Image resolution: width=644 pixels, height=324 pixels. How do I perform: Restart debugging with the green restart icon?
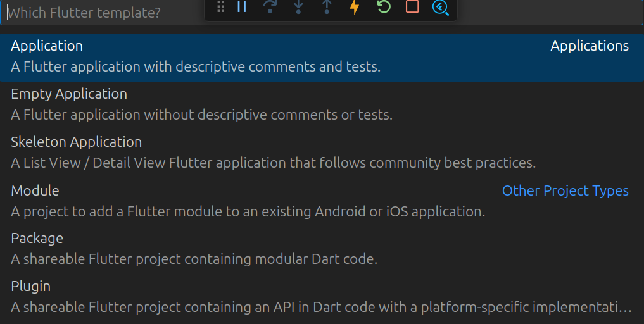click(x=384, y=6)
